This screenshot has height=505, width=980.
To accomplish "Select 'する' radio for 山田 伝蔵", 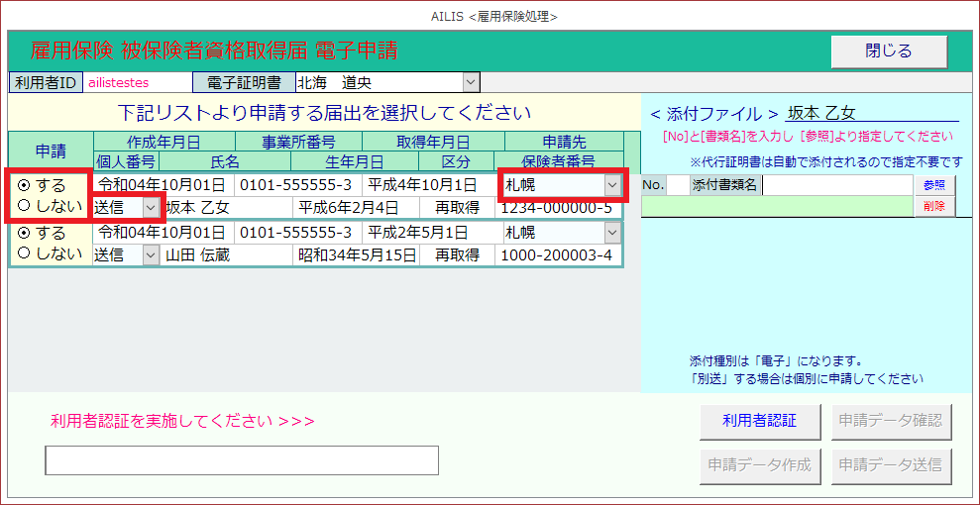I will 24,233.
